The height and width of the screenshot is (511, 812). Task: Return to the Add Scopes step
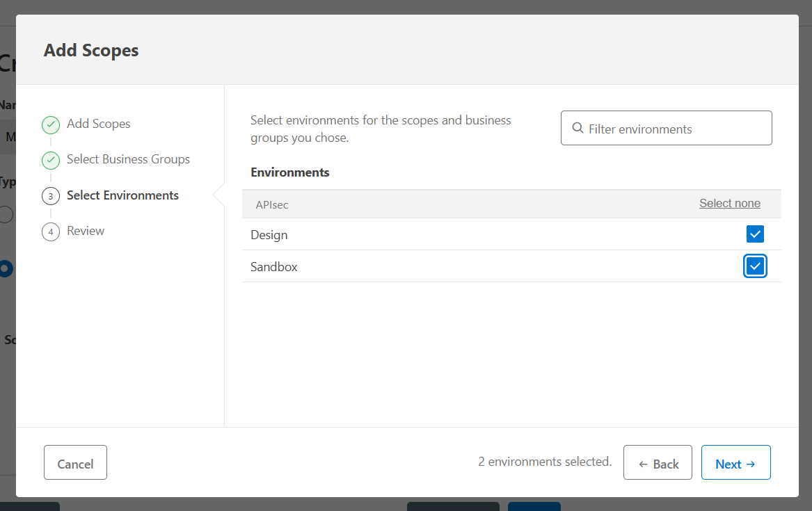pos(98,124)
